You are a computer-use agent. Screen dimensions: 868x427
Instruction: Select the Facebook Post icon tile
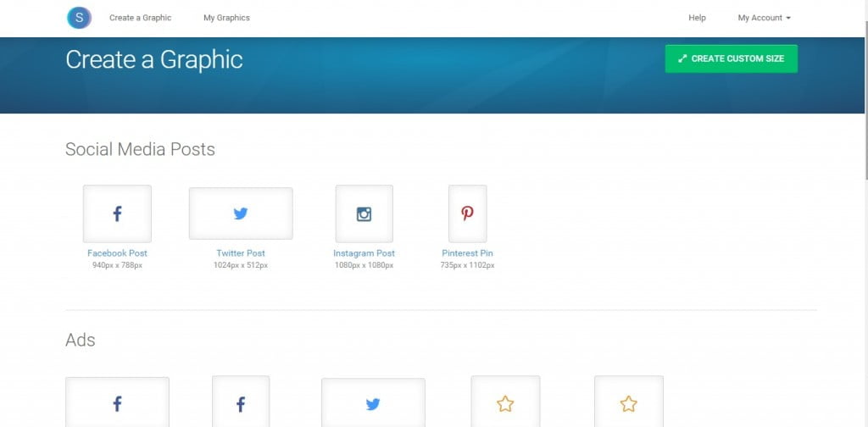(x=117, y=213)
